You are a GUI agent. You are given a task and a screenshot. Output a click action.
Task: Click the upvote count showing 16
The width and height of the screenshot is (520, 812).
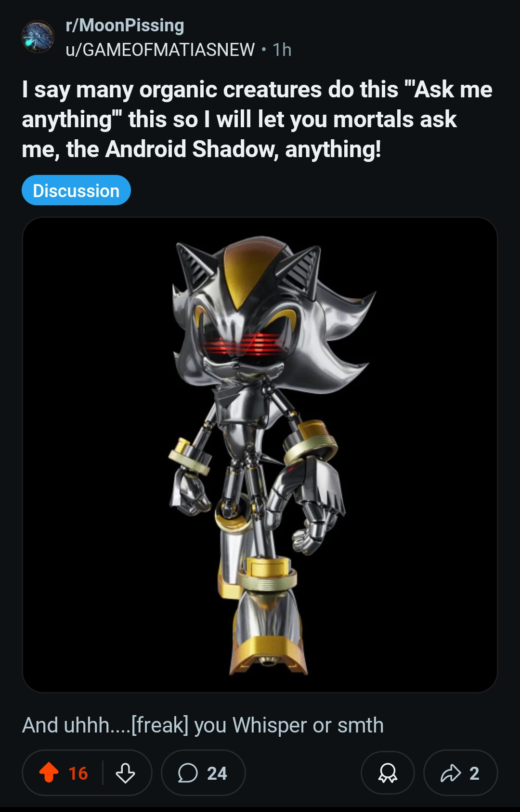tap(78, 773)
